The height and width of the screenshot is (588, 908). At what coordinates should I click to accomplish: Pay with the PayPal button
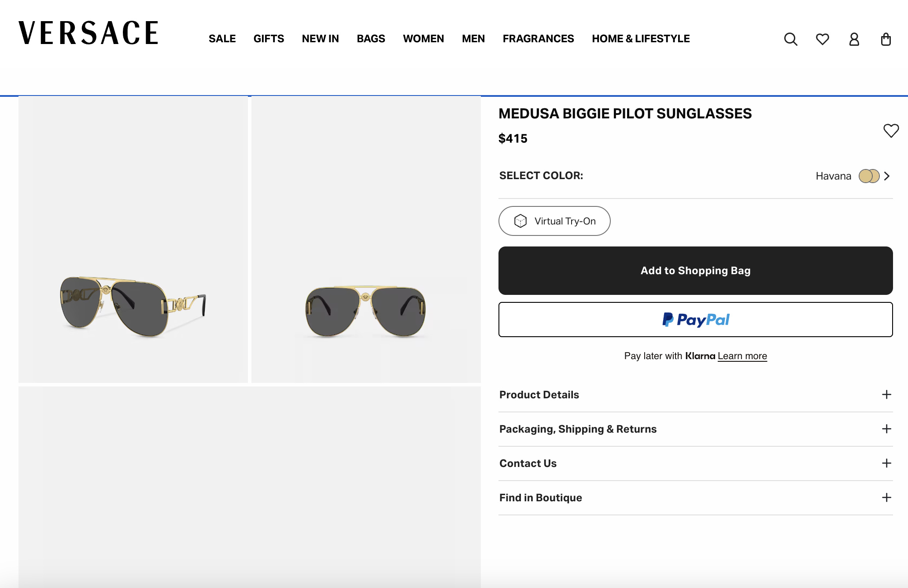click(x=695, y=320)
